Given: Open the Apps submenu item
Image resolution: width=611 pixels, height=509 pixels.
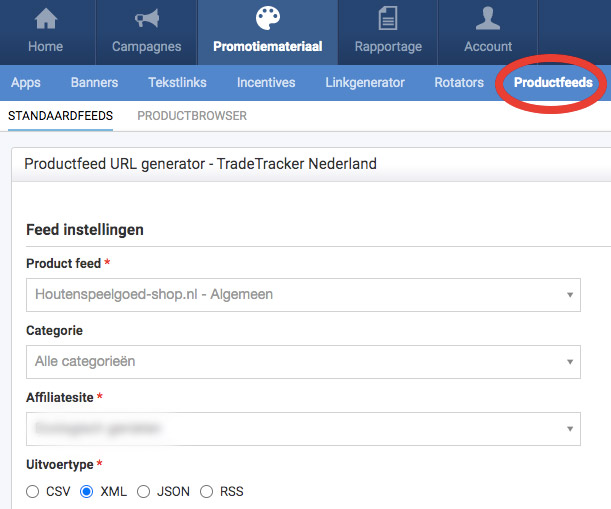Looking at the screenshot, I should 26,83.
